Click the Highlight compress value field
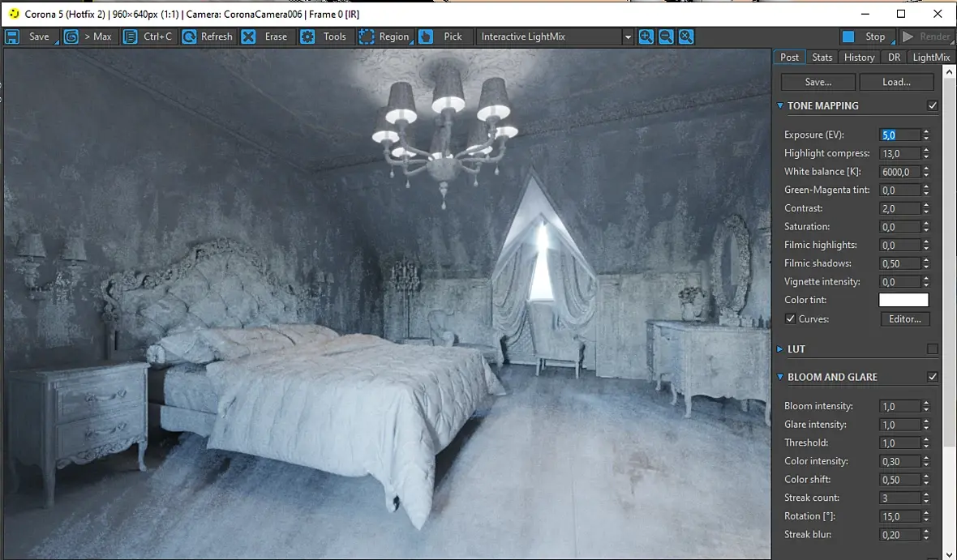This screenshot has width=957, height=560. [900, 153]
